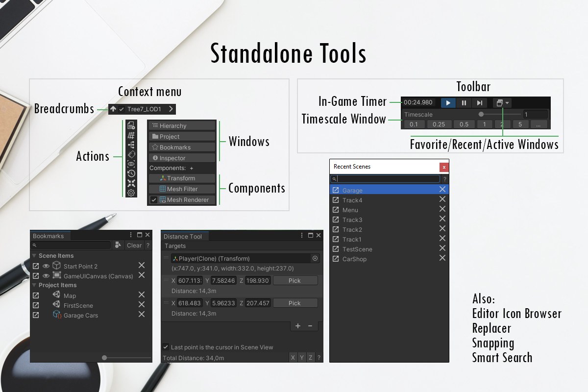Click the hierarchy branch action icon
588x392 pixels.
(x=131, y=145)
